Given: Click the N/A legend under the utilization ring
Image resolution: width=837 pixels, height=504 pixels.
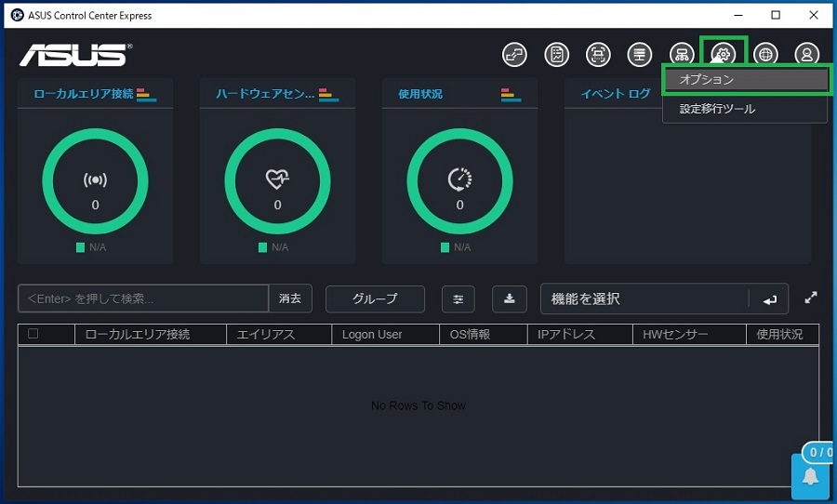Looking at the screenshot, I should pos(456,247).
